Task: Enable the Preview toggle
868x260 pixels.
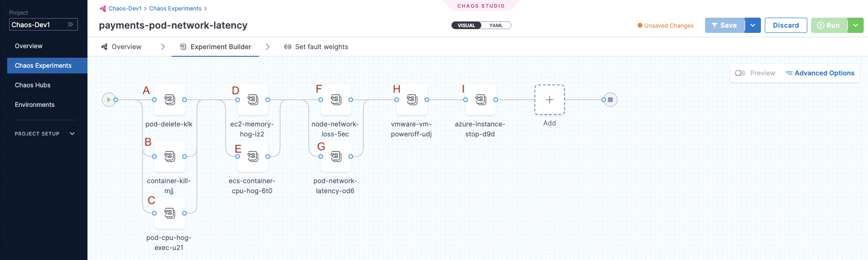Action: pyautogui.click(x=740, y=73)
